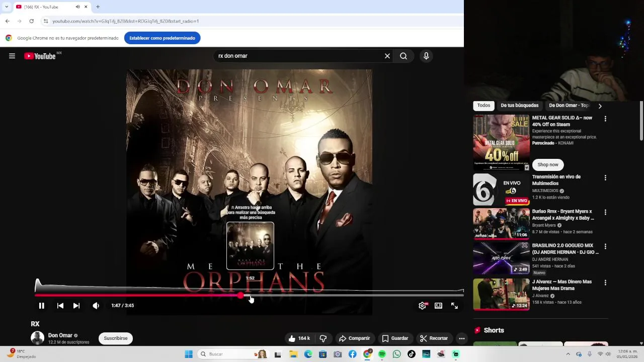Clear the search box with the X
This screenshot has height=362, width=644.
click(x=387, y=56)
